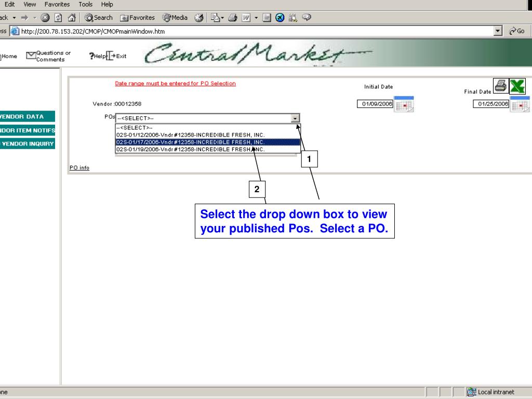Open the POs dropdown arrow
Viewport: 532px width, 399px height.
point(295,118)
